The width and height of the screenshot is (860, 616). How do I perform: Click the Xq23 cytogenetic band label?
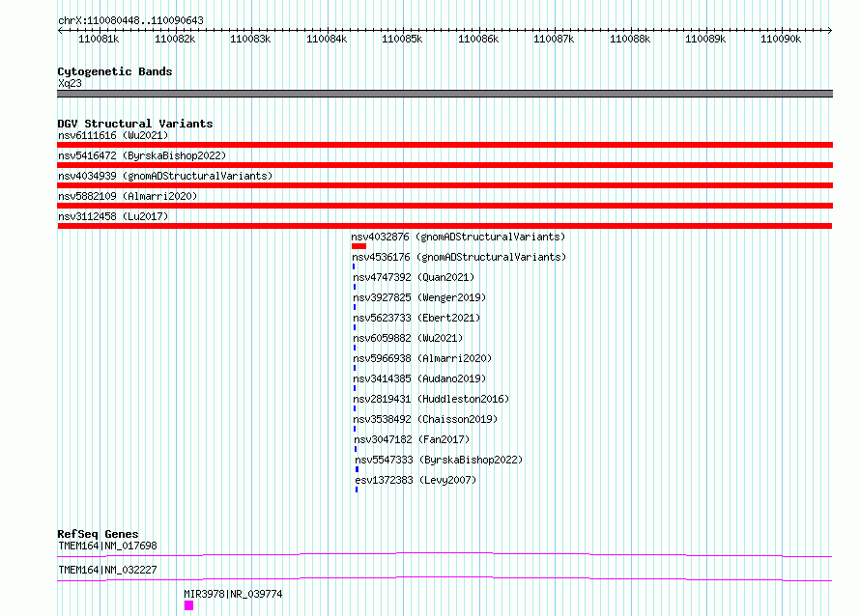click(70, 83)
